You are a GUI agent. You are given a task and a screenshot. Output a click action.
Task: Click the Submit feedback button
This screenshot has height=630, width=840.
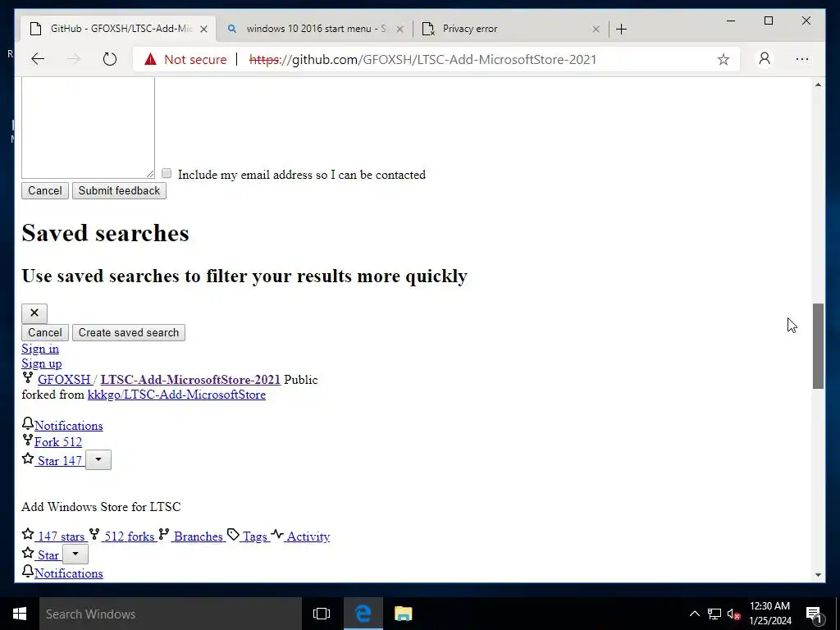(x=119, y=190)
